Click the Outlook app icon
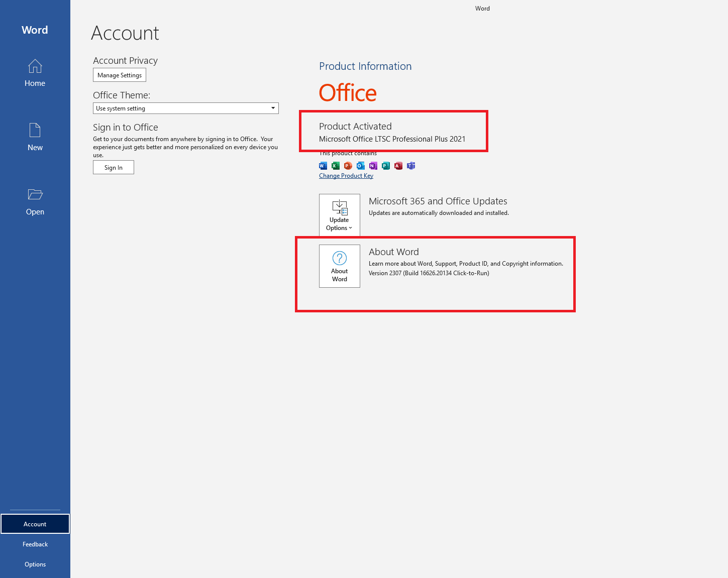 (361, 166)
